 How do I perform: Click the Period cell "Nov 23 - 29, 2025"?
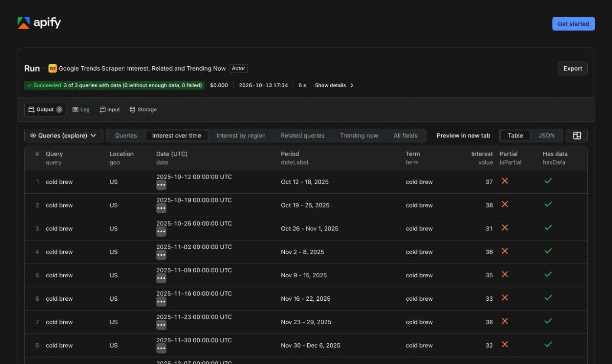[306, 322]
